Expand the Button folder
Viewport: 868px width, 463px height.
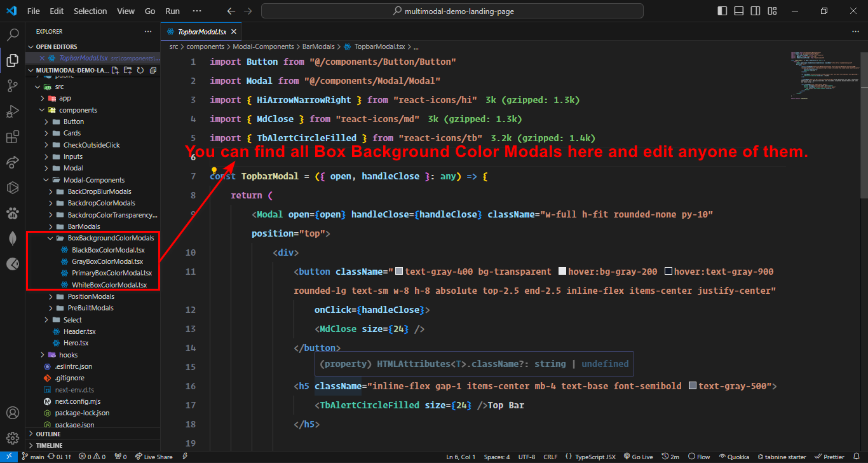93,121
